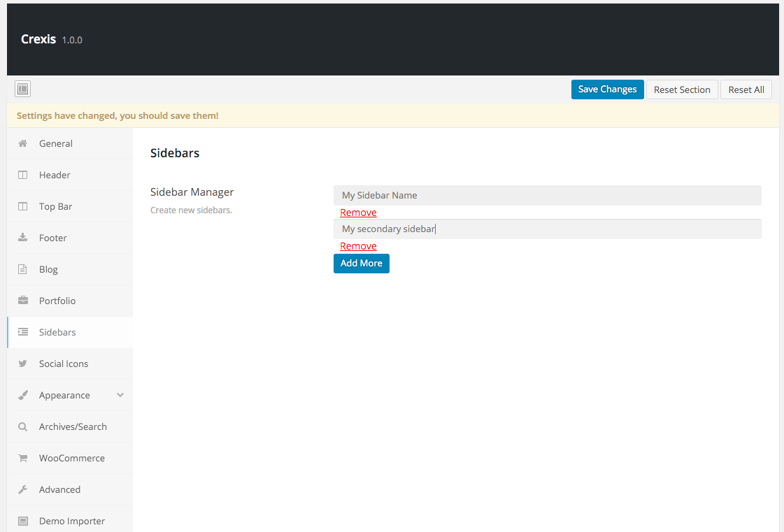Click the home icon beside General

click(23, 143)
